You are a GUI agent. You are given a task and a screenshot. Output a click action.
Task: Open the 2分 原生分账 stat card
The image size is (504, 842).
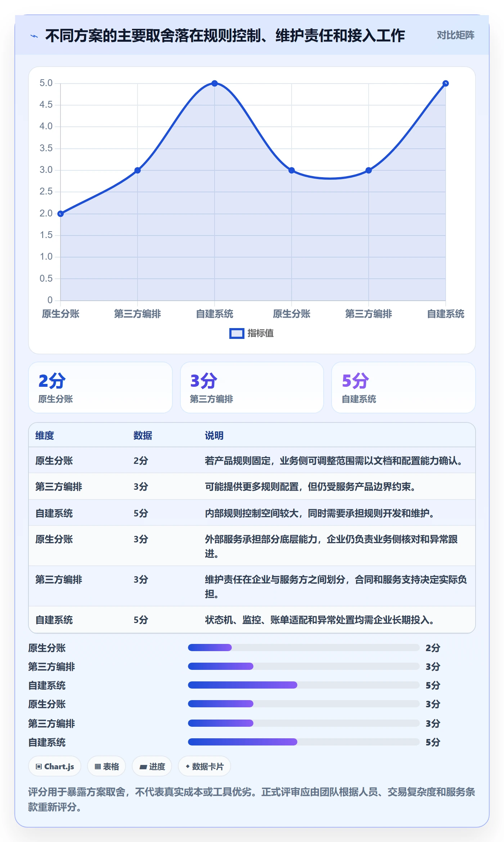tap(100, 388)
